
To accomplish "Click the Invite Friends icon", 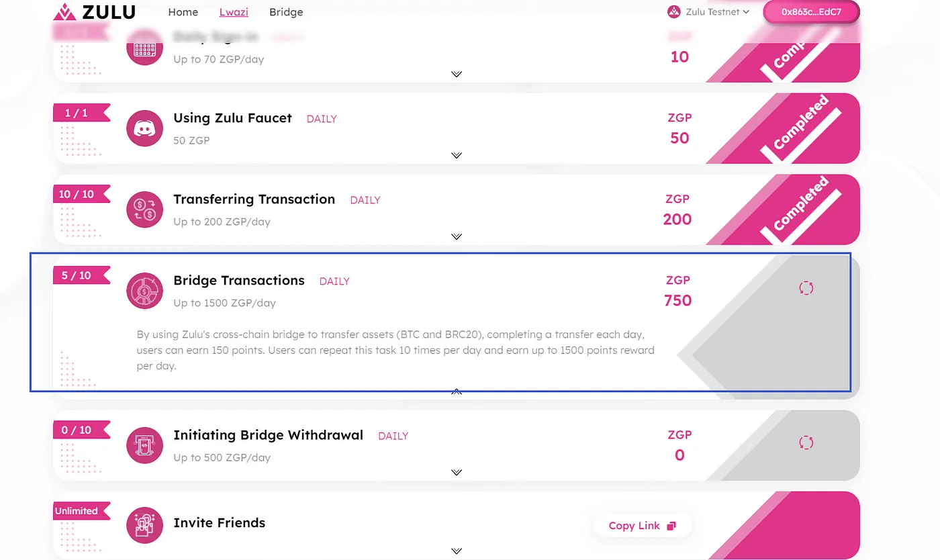I will 145,525.
